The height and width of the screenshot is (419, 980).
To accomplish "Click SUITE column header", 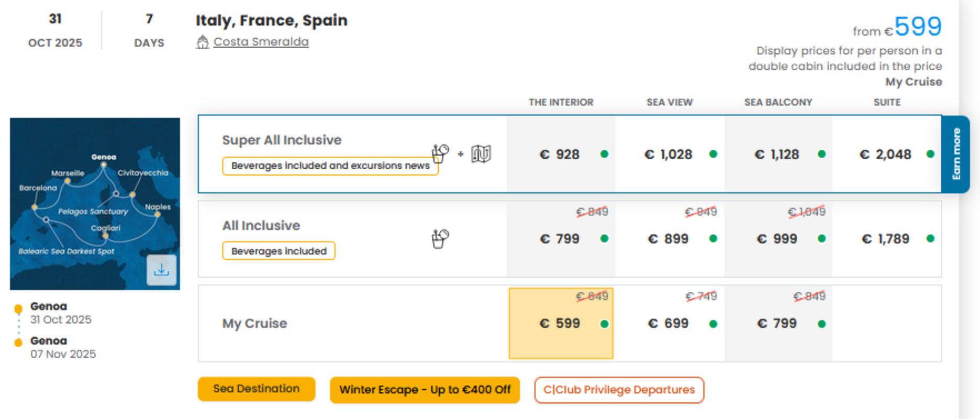I will point(887,102).
